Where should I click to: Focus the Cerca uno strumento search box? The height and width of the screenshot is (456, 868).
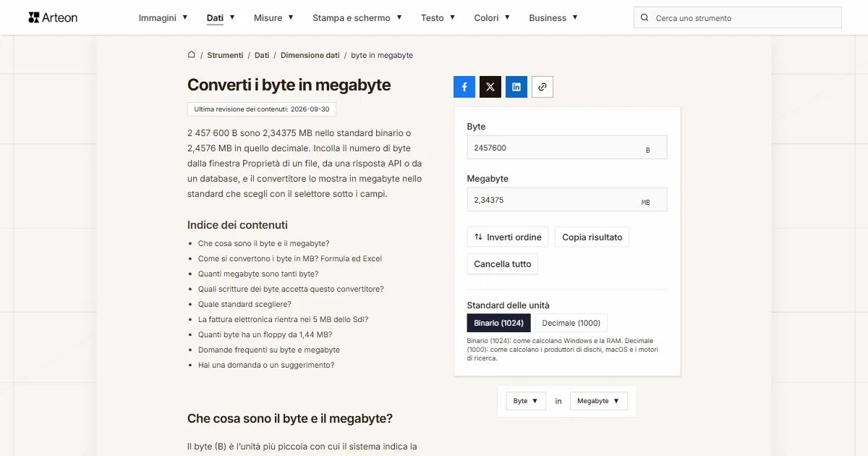pos(738,18)
